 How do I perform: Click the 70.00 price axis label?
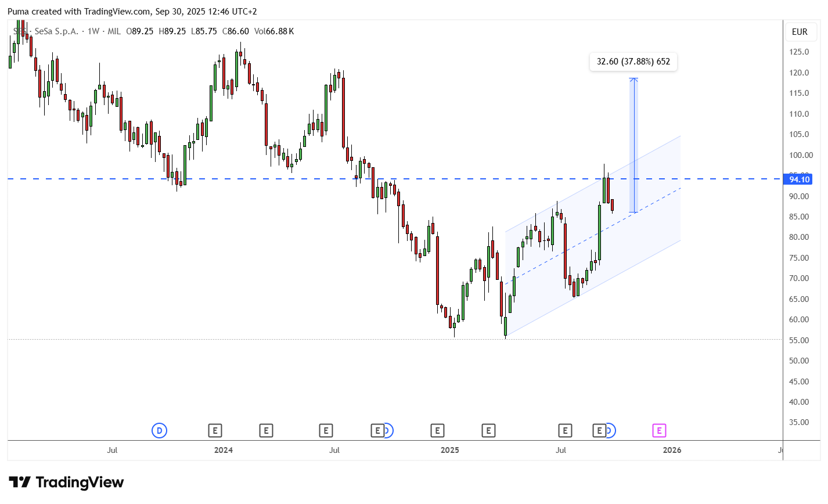pyautogui.click(x=800, y=278)
